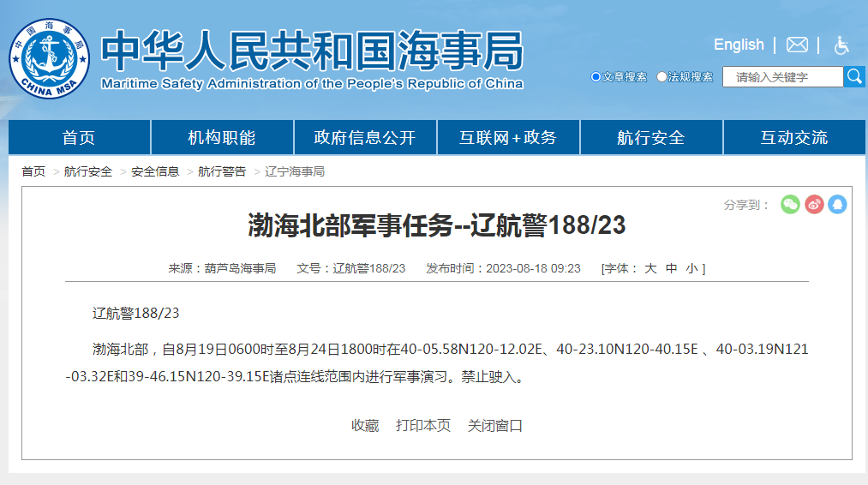Open the accessibility wheelchair icon

click(841, 45)
